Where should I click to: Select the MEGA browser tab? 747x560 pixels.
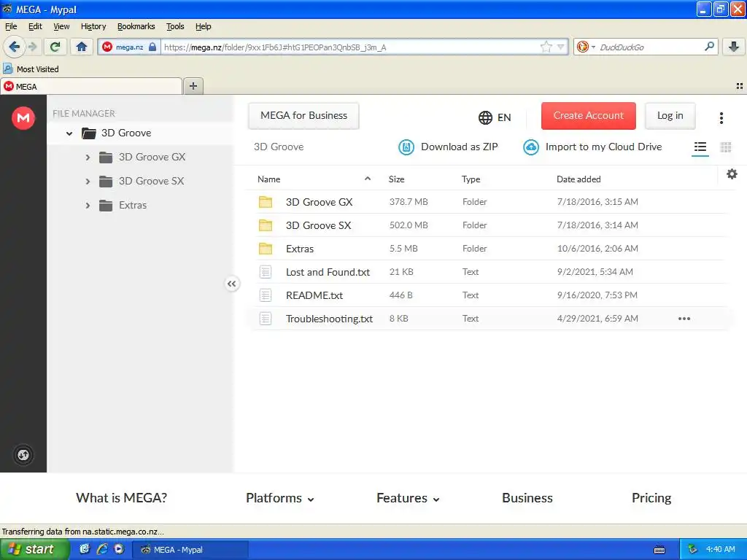91,86
